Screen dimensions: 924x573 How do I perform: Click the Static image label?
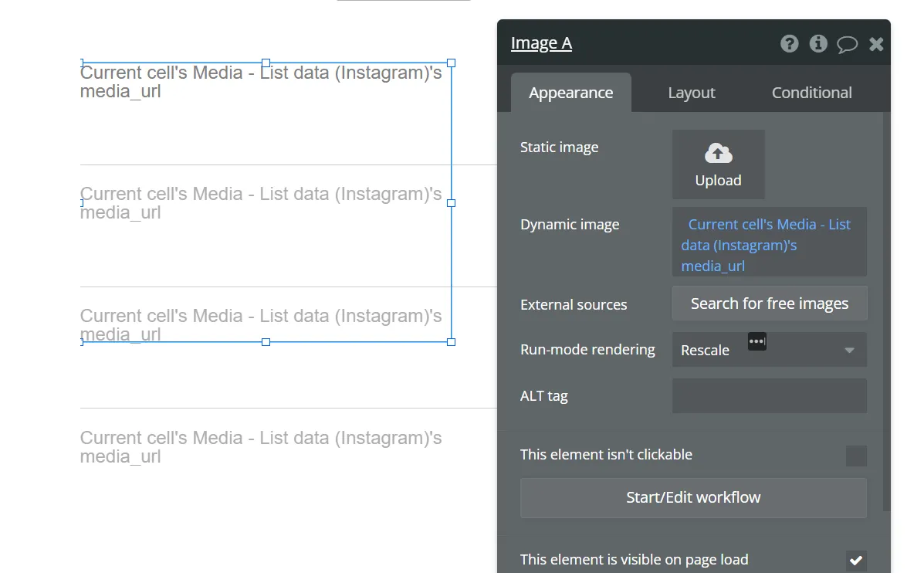(x=559, y=147)
